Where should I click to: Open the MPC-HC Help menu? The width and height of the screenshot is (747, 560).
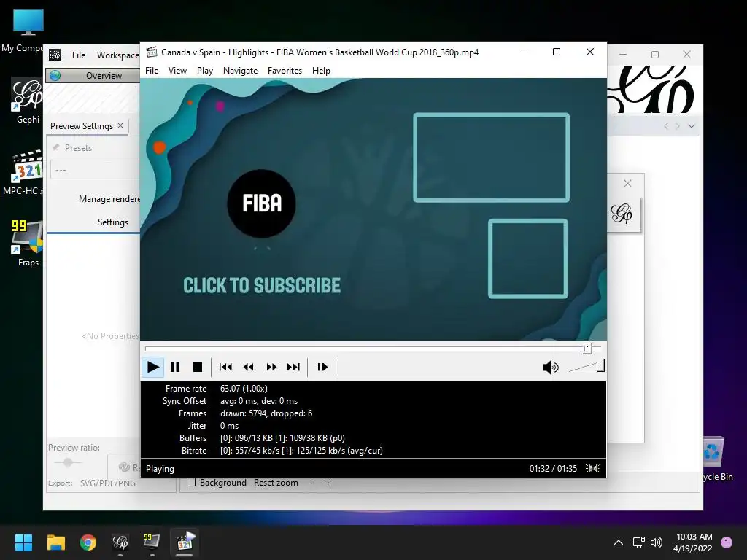pos(321,71)
